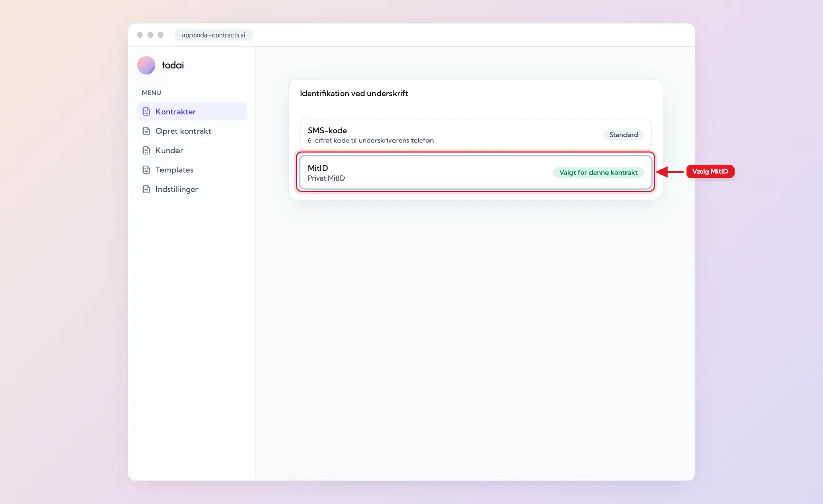The image size is (823, 504).
Task: Open Indstillinger in the sidebar
Action: pos(192,189)
